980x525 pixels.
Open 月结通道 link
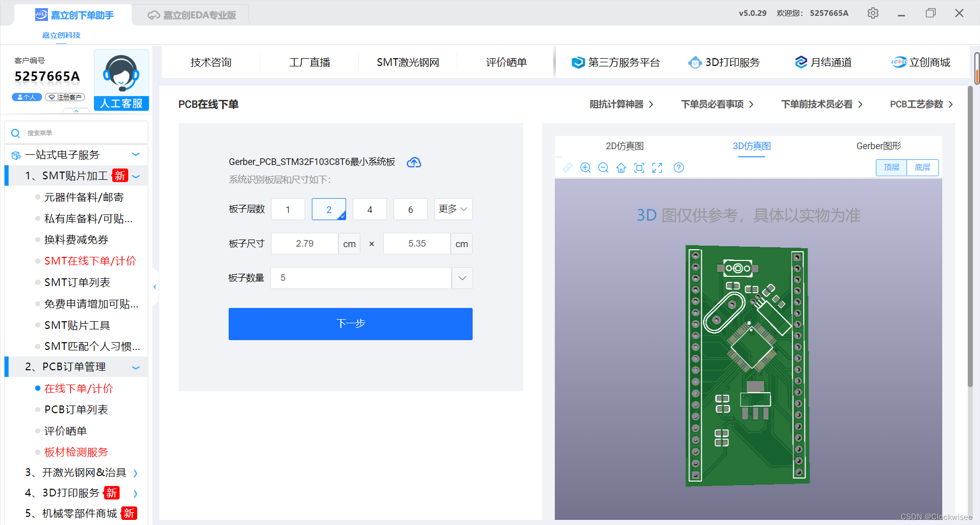823,62
